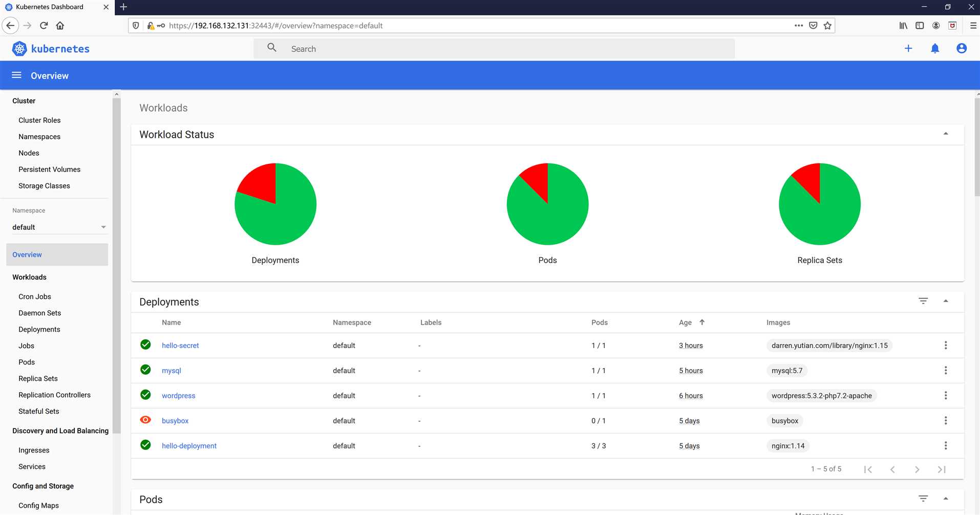Click the Kubernetes logo icon
Viewport: 980px width, 515px height.
click(x=19, y=49)
